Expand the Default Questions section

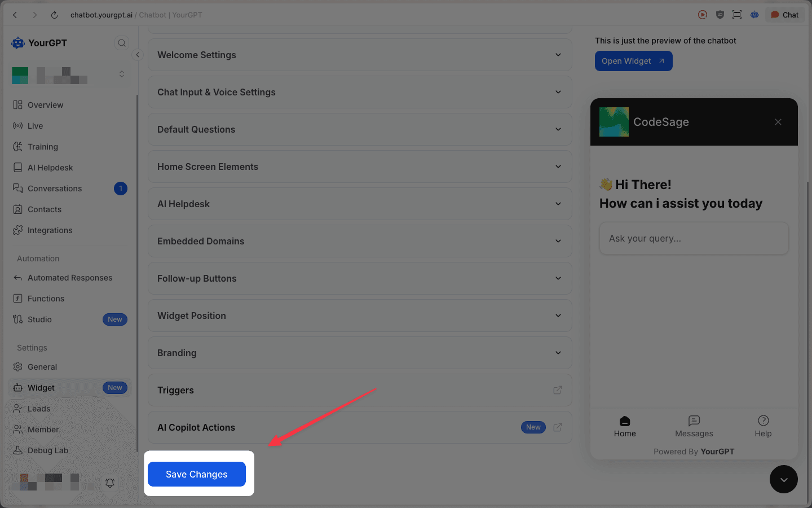(x=360, y=129)
